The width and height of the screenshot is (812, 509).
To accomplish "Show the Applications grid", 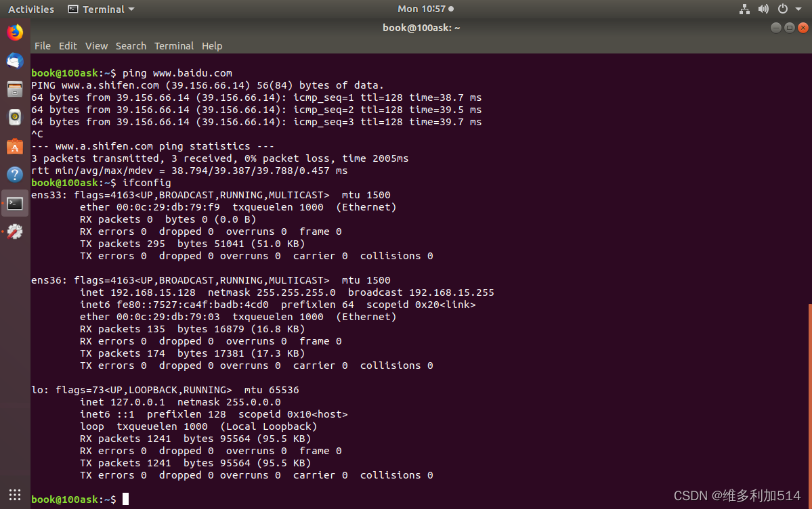I will click(14, 495).
